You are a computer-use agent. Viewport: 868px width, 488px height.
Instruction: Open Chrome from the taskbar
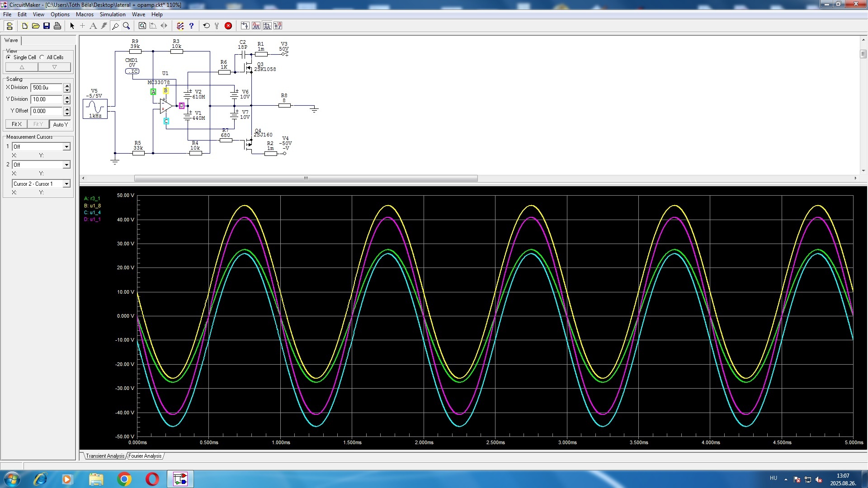pos(124,479)
